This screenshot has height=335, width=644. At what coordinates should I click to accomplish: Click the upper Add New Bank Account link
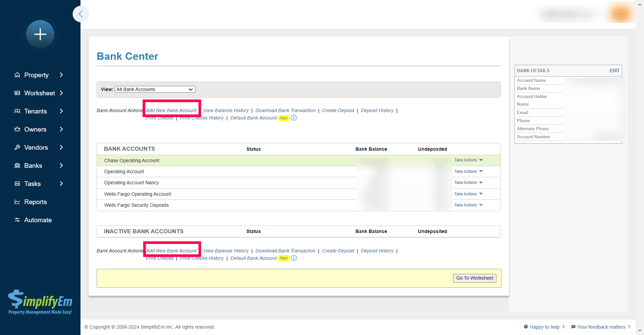[x=171, y=110]
